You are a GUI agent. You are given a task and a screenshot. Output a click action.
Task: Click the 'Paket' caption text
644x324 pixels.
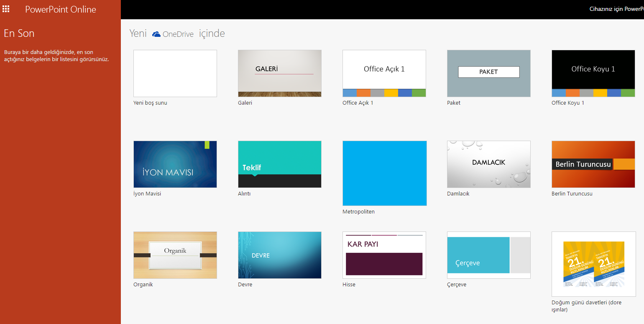point(454,103)
